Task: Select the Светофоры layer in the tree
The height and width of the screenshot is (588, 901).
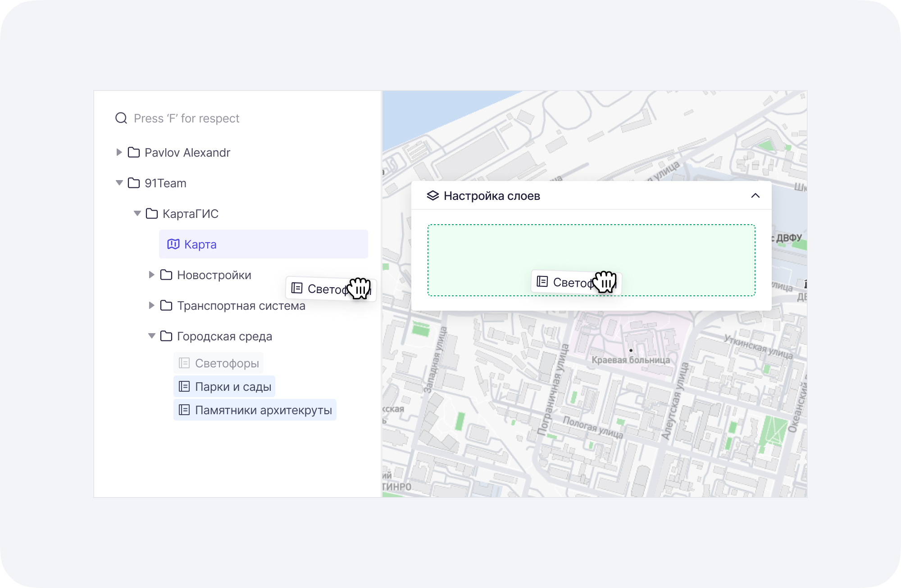Action: 227,362
